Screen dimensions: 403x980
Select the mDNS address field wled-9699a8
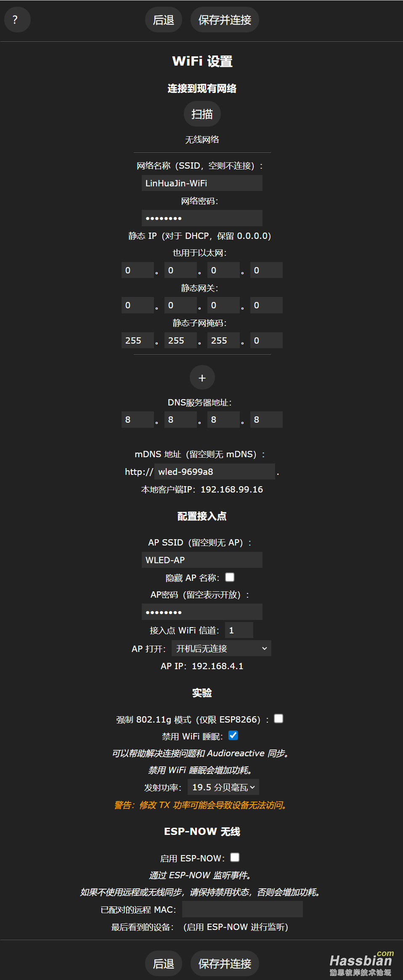(x=215, y=471)
